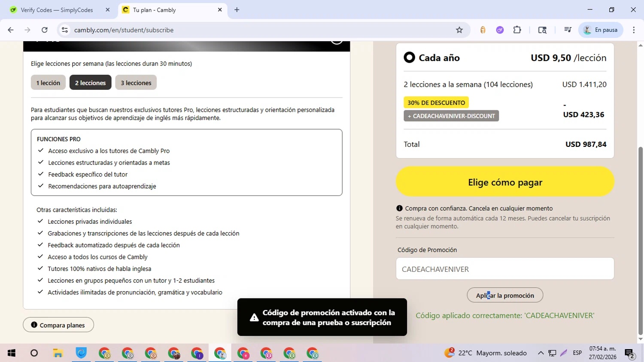644x362 pixels.
Task: Bookmark this page with the star icon
Action: point(459,30)
